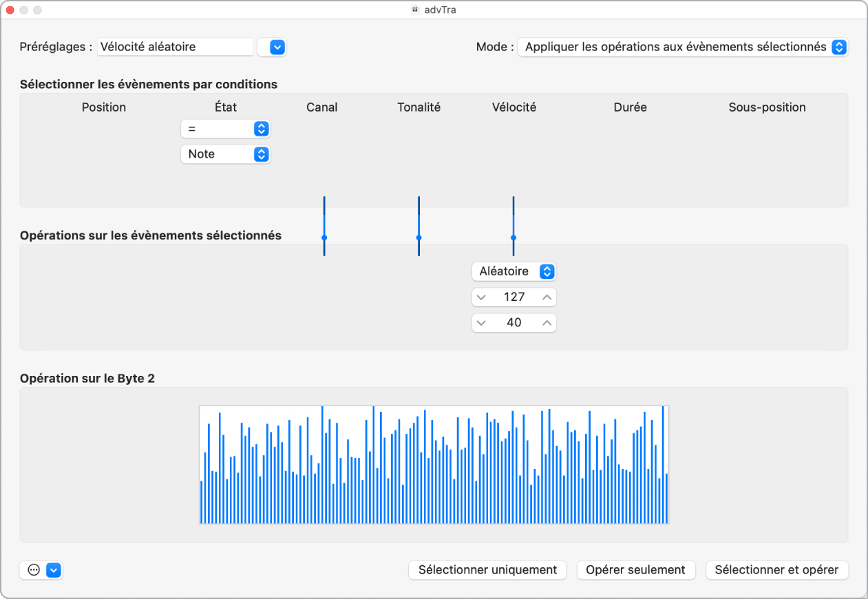Open the État equals condition popup
This screenshot has height=599, width=868.
pos(225,129)
